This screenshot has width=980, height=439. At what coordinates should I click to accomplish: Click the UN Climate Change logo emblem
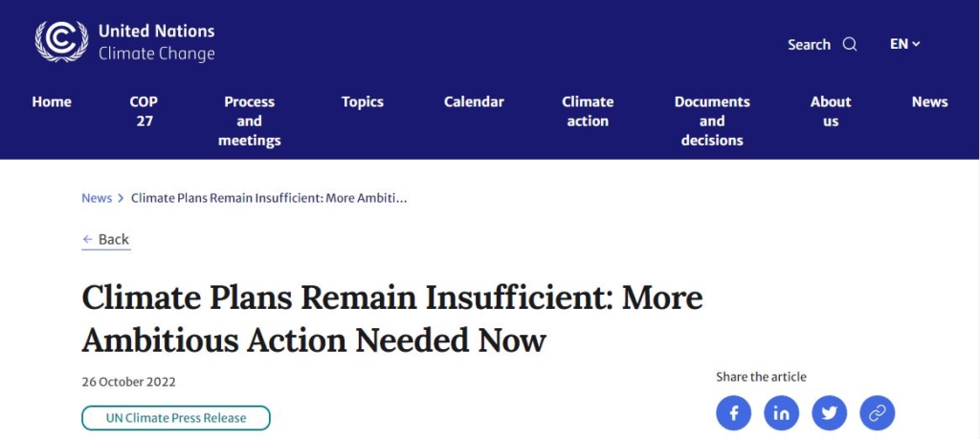pyautogui.click(x=61, y=42)
